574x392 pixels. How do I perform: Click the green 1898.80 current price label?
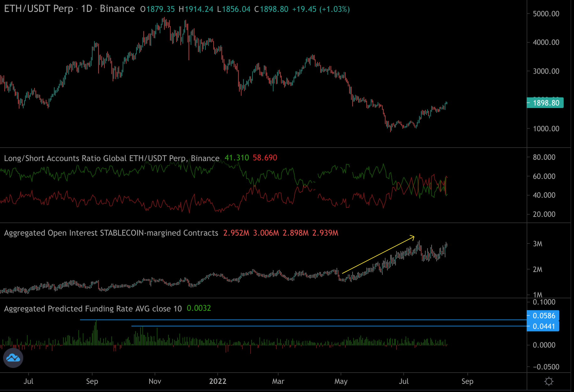545,103
